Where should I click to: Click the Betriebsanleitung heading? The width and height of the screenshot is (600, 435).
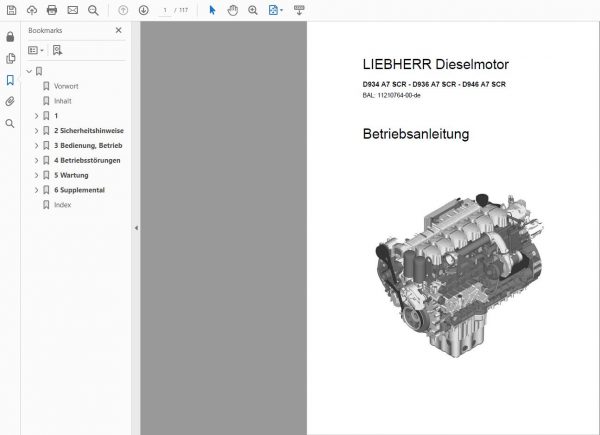pos(416,134)
